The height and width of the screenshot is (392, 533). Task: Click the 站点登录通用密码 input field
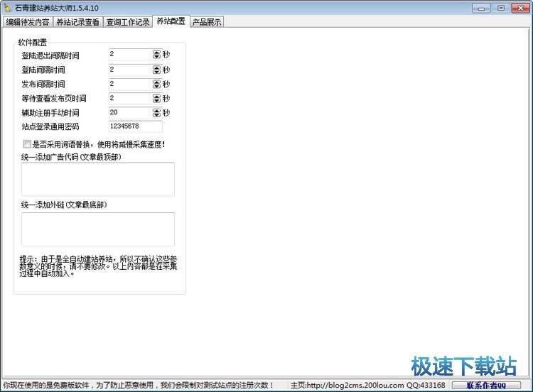(x=135, y=126)
